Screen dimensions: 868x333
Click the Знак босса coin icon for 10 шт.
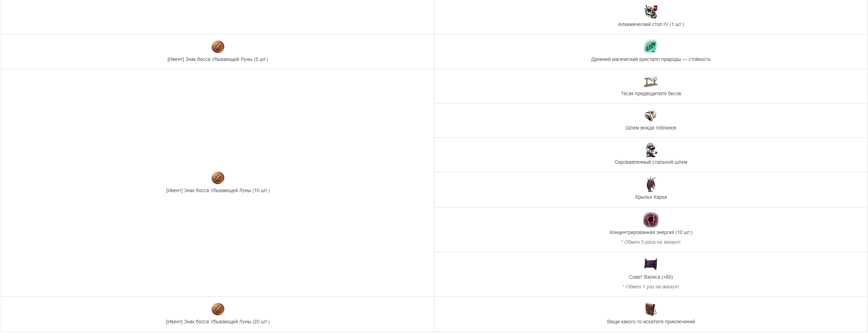(218, 178)
